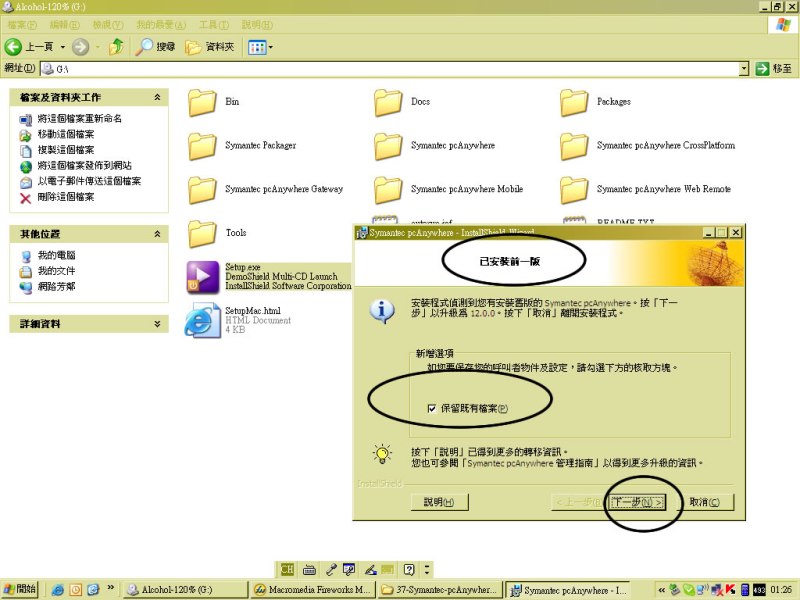
Task: Open the Packages folder
Action: pyautogui.click(x=574, y=103)
